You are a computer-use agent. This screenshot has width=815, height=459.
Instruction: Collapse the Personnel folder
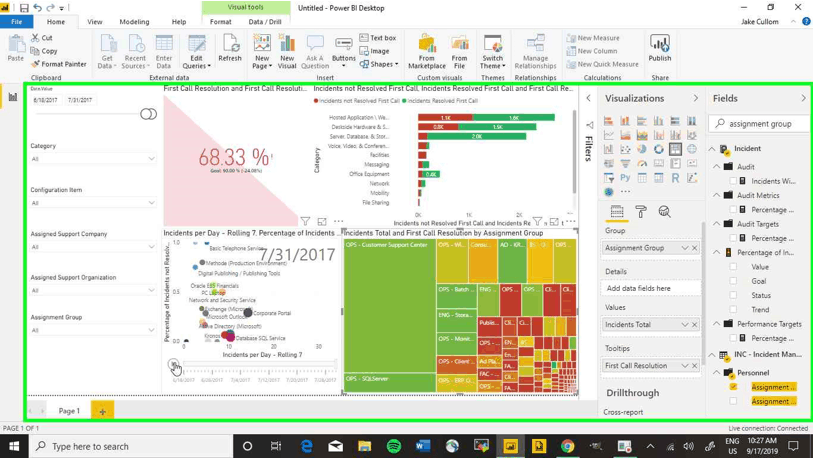[717, 373]
